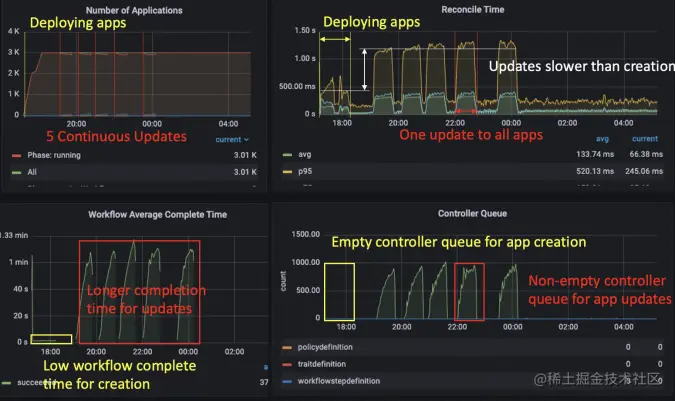
Task: Toggle the 'Phase: running' legend series
Action: [x=54, y=155]
